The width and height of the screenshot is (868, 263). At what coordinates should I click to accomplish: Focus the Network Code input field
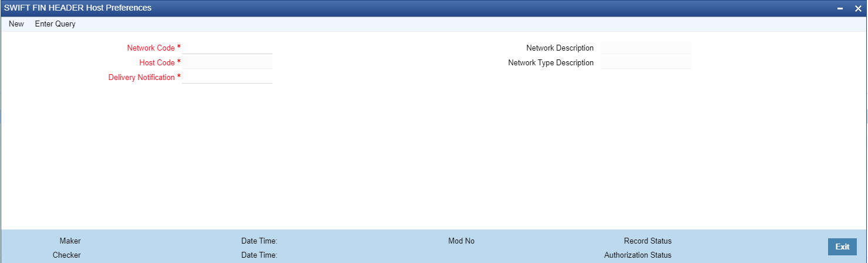[x=227, y=48]
